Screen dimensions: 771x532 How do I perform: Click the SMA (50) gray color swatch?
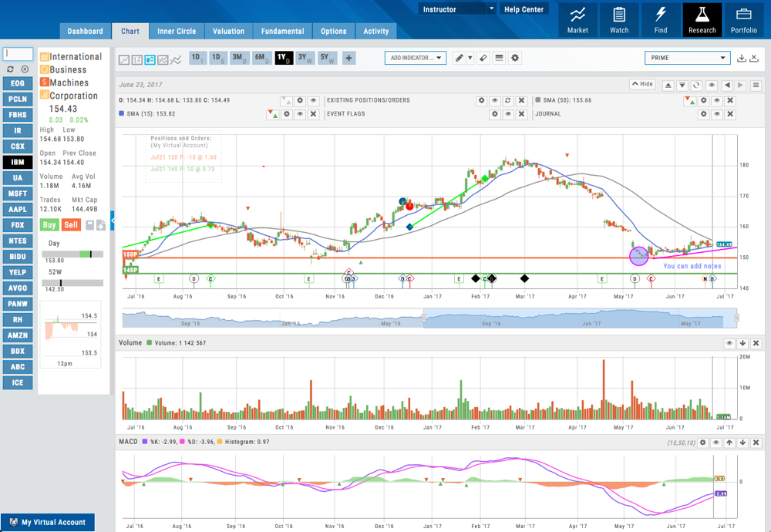538,99
